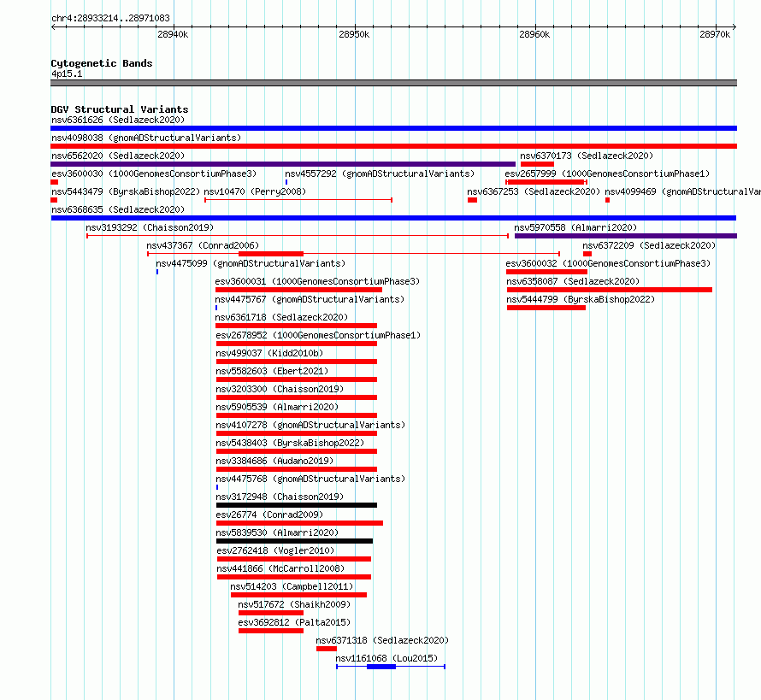Click the 28940k ruler position label

pos(173,34)
